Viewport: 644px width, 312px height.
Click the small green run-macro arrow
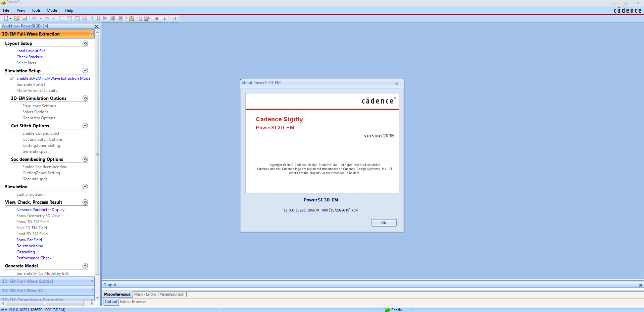(164, 18)
